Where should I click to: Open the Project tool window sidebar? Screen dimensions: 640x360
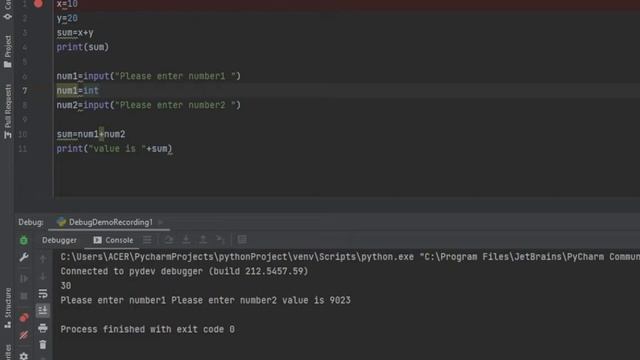click(7, 51)
